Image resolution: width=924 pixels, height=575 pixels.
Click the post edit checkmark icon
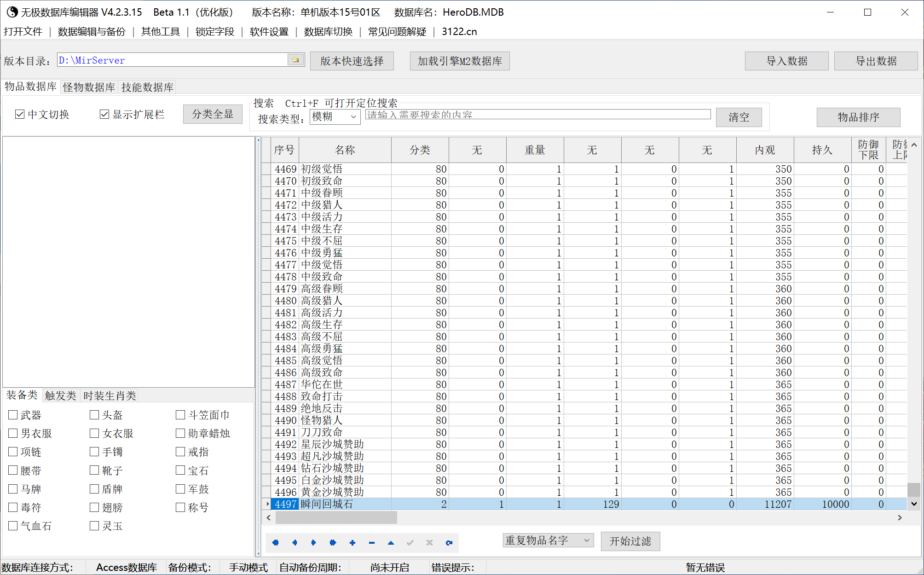click(x=410, y=543)
